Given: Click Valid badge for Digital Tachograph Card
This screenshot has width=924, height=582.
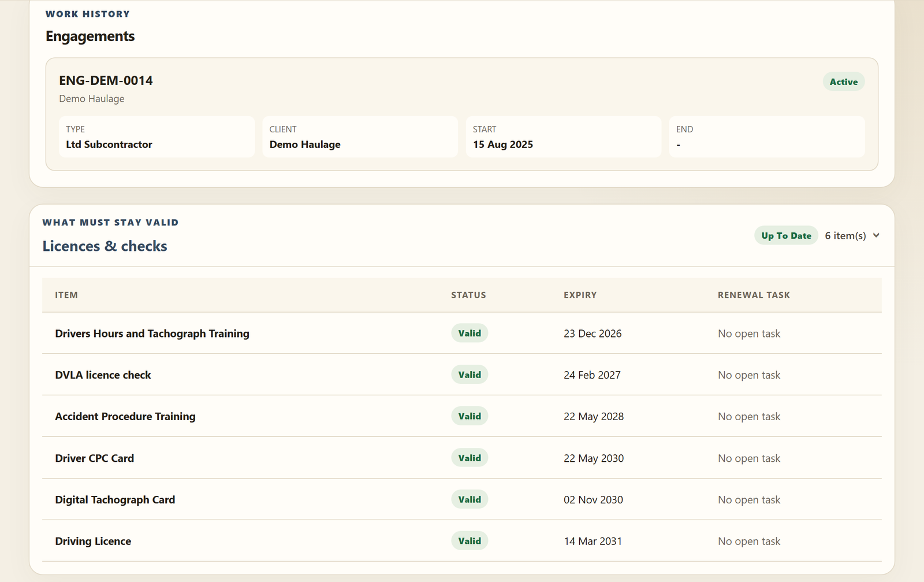Looking at the screenshot, I should pyautogui.click(x=470, y=499).
